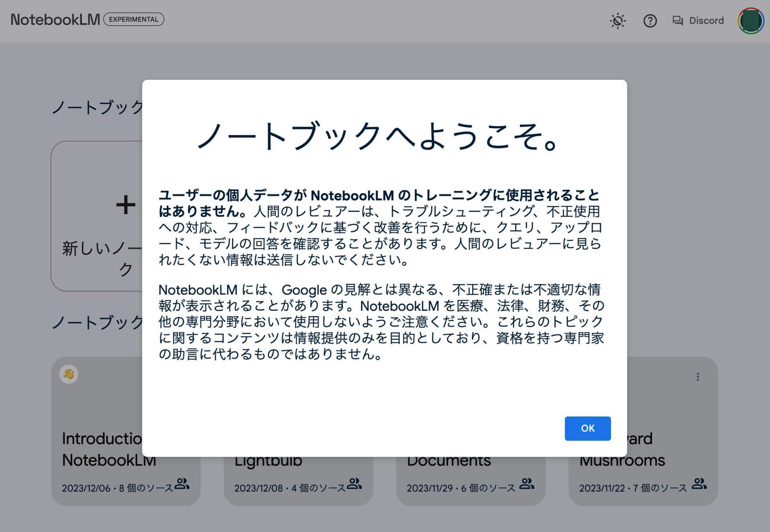This screenshot has height=532, width=770.
Task: Click the NotebookLM logo text
Action: coord(55,20)
